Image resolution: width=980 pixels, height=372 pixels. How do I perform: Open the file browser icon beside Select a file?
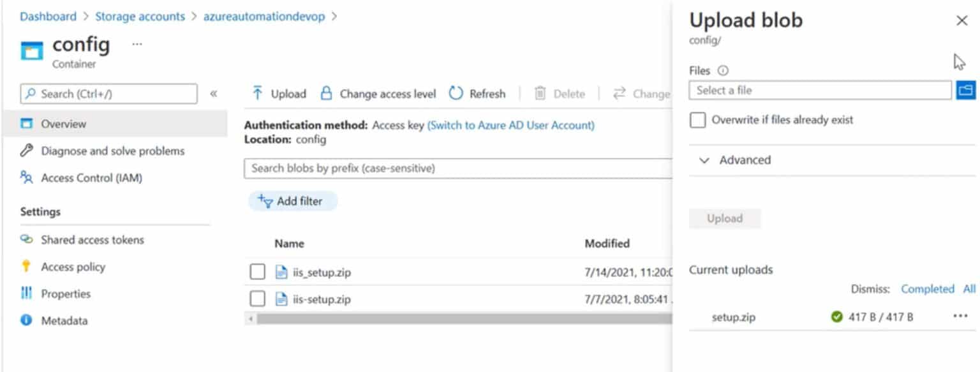tap(965, 90)
